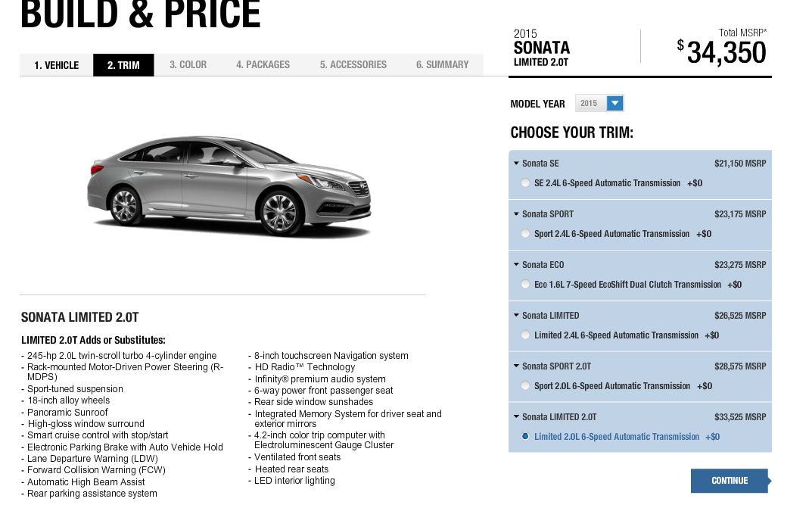Collapse the Sonata LIMITED trim triangle

point(516,316)
